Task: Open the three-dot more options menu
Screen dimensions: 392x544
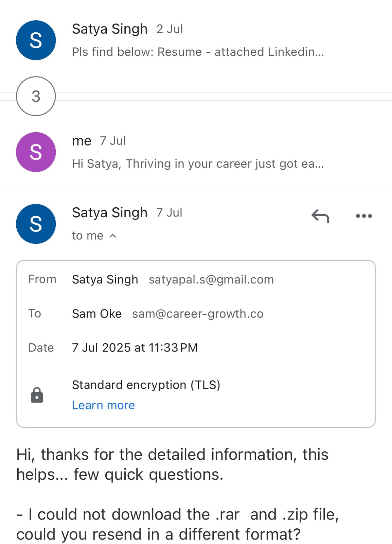Action: [x=364, y=216]
